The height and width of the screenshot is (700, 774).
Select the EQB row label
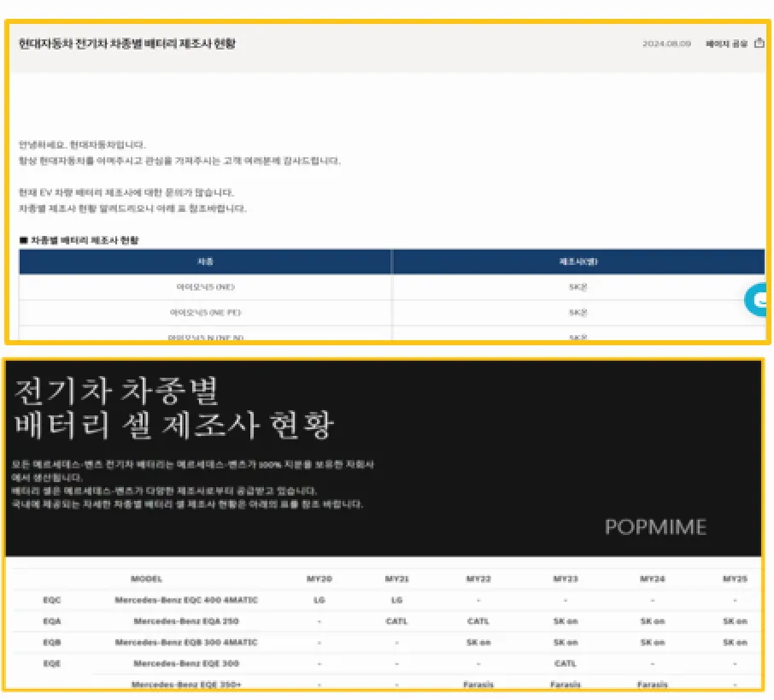point(52,642)
